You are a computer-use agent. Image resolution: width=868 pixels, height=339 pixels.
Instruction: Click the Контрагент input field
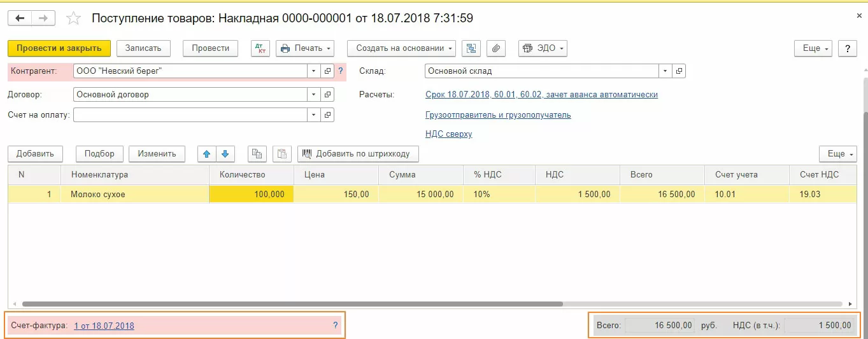pyautogui.click(x=190, y=71)
